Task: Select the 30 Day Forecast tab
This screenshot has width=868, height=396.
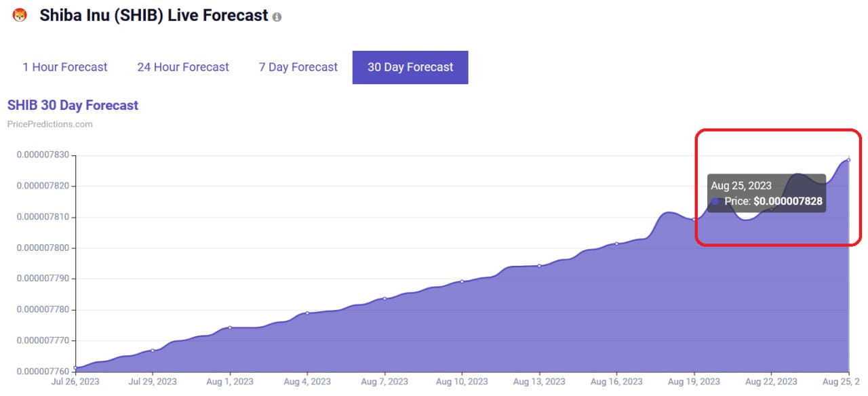Action: [410, 67]
